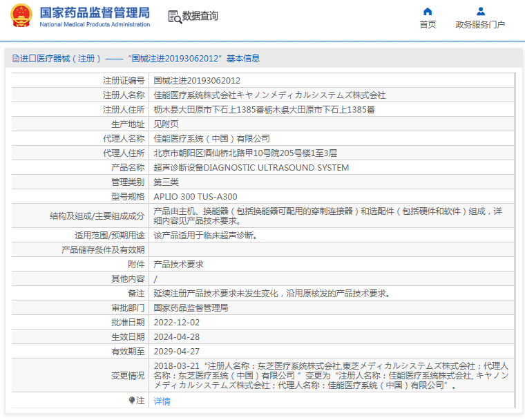Click the 政务服务门户 person icon
Screen dimensions: 525x420
point(481,12)
